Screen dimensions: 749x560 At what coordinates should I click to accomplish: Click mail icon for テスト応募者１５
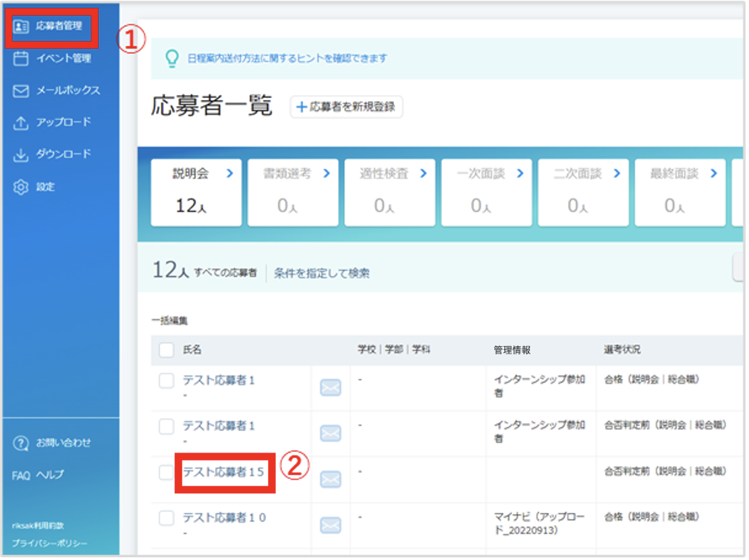tap(330, 479)
